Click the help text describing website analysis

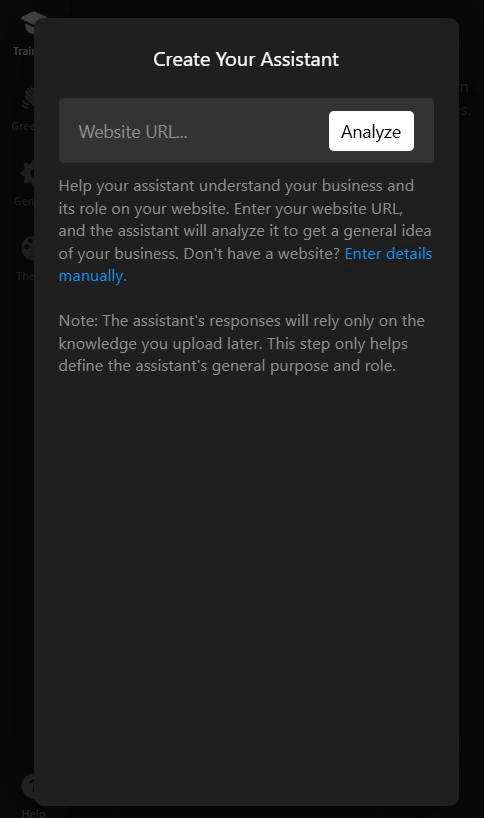245,231
